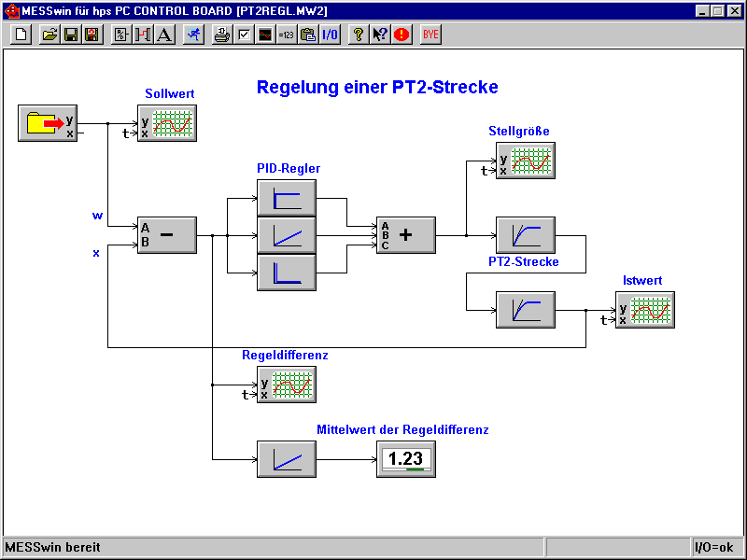
Task: Select the Sollwert plotter block
Action: [x=167, y=123]
